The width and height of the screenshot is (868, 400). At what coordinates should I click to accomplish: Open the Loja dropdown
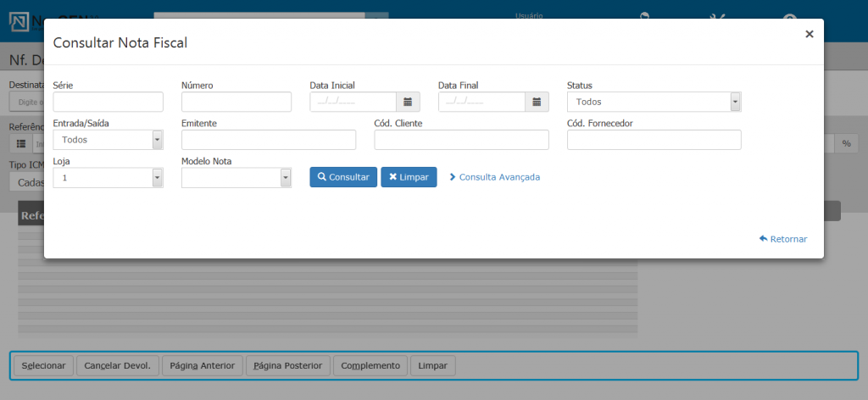tap(108, 178)
